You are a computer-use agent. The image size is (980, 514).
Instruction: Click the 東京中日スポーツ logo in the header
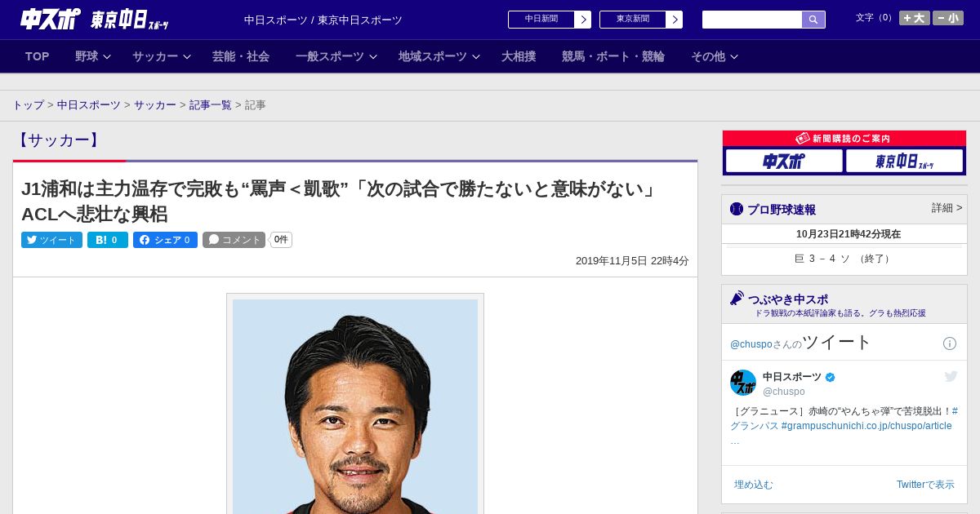pos(130,20)
